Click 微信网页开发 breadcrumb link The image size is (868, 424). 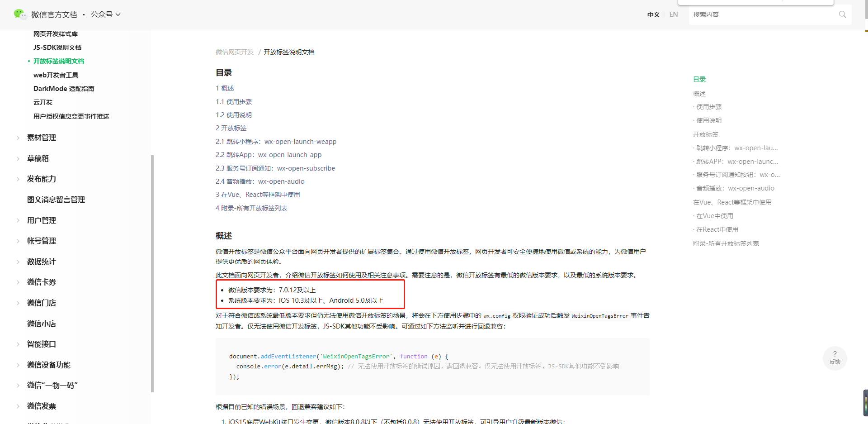click(235, 52)
